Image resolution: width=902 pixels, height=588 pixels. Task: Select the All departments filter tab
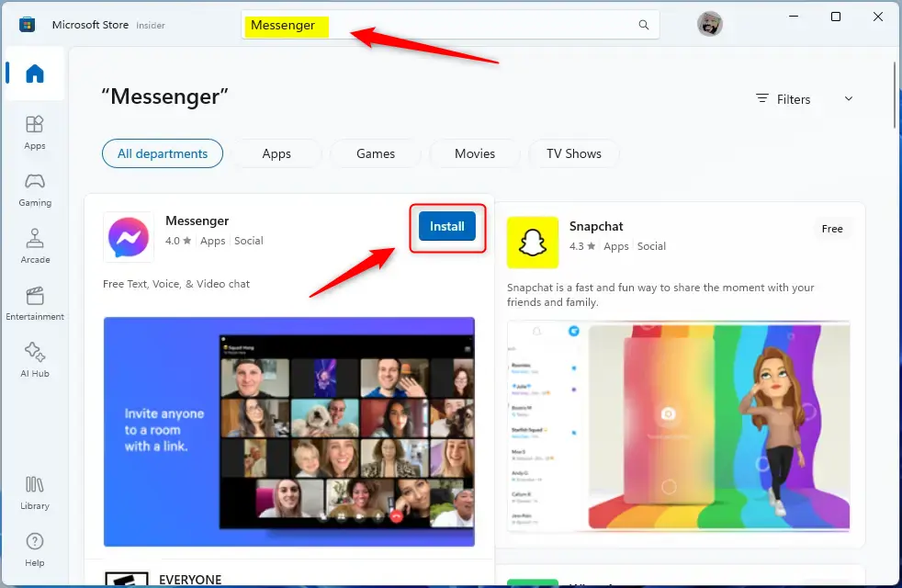[x=163, y=153]
